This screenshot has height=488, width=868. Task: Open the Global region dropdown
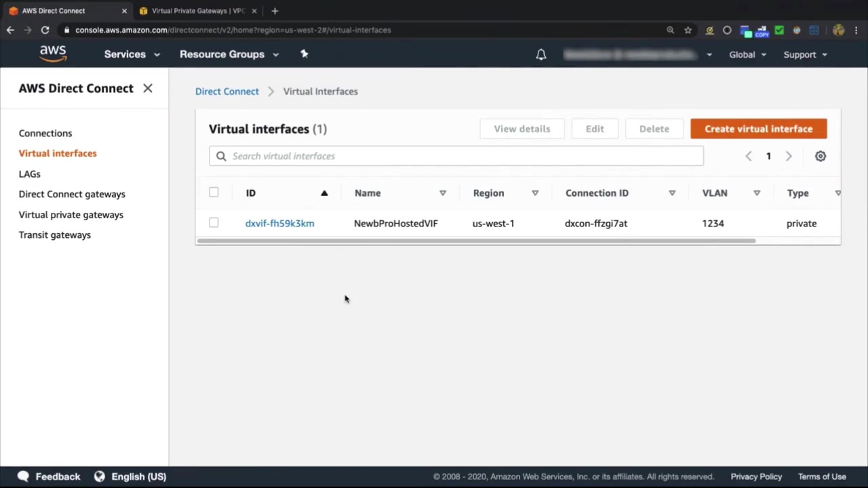[x=748, y=55]
